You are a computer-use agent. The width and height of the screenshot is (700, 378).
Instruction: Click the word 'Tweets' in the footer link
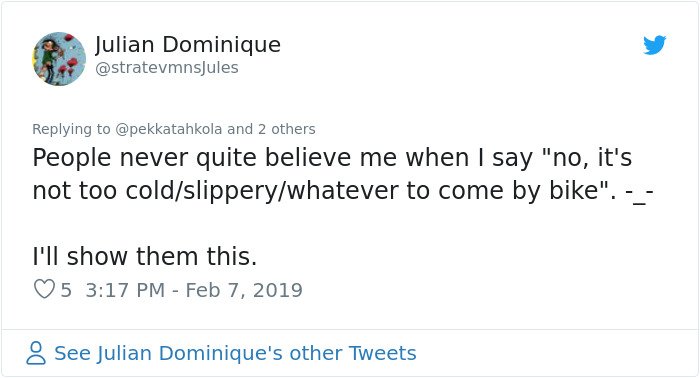pos(383,353)
